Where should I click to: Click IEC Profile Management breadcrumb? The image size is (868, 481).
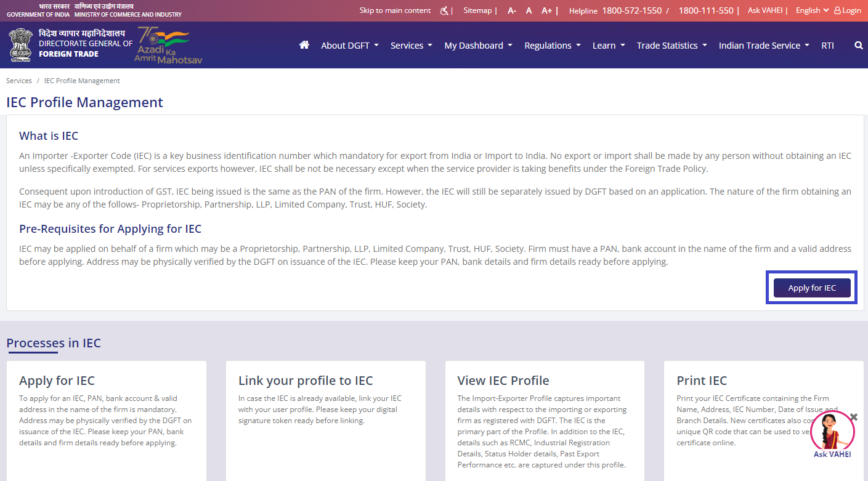[x=82, y=81]
